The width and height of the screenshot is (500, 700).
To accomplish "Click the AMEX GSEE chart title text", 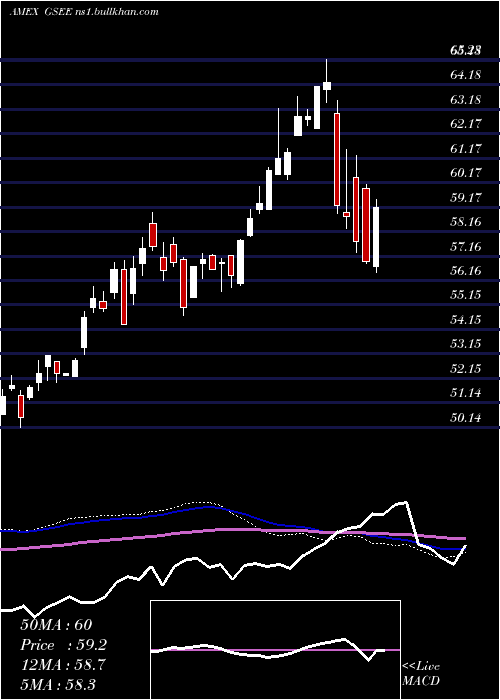I will 84,12.
